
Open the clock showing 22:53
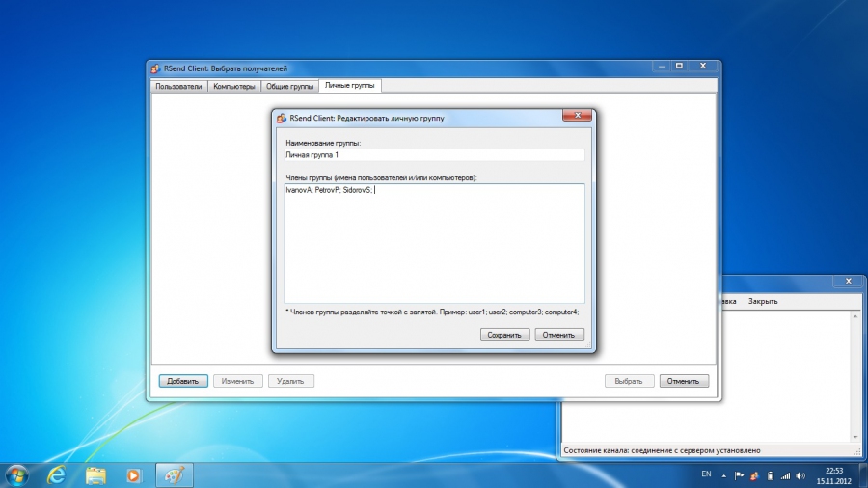coord(833,475)
